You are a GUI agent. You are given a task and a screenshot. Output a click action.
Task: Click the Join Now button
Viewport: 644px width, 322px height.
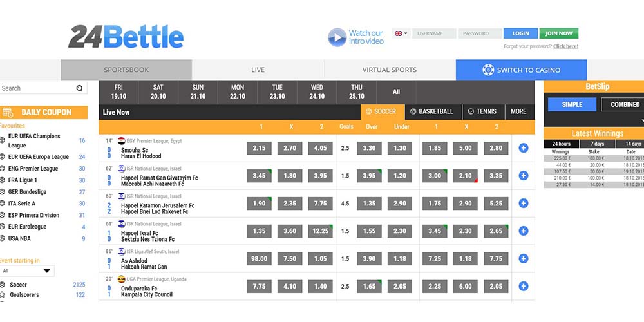click(x=558, y=33)
